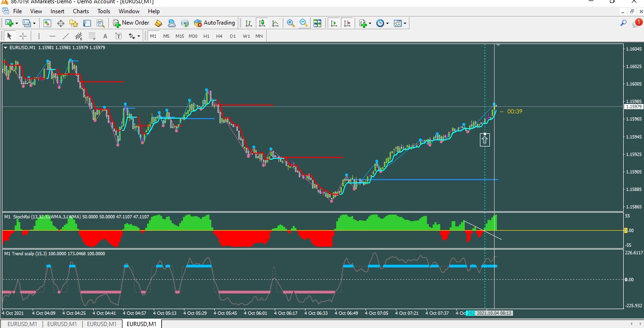Open the search magnifier at top right
The width and height of the screenshot is (644, 328).
tap(624, 23)
